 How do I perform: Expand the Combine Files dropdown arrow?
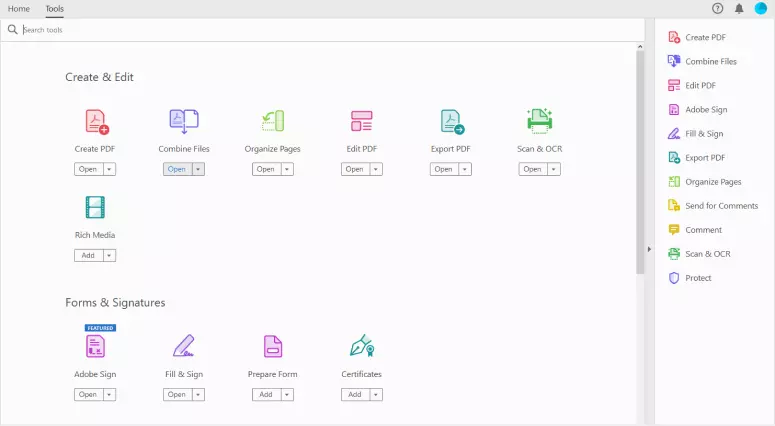click(x=198, y=169)
